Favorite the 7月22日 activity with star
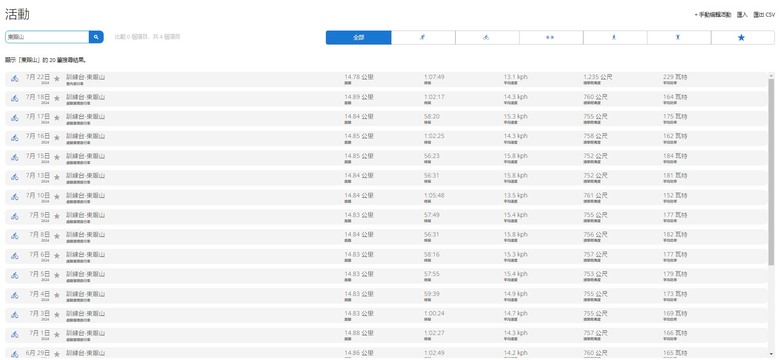780x360 pixels. (x=57, y=79)
